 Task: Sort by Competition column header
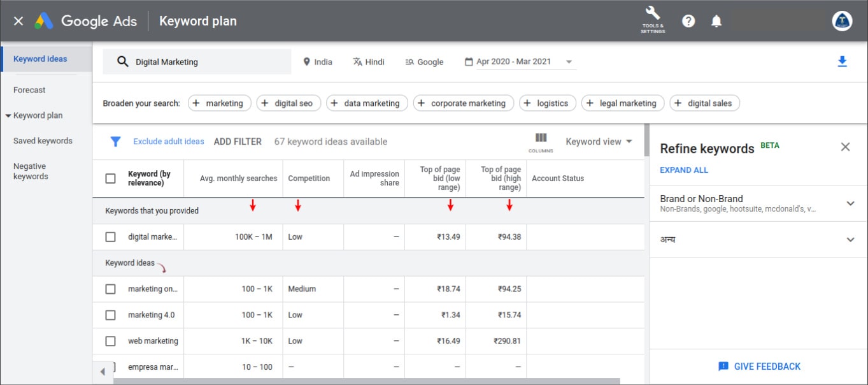tap(309, 178)
